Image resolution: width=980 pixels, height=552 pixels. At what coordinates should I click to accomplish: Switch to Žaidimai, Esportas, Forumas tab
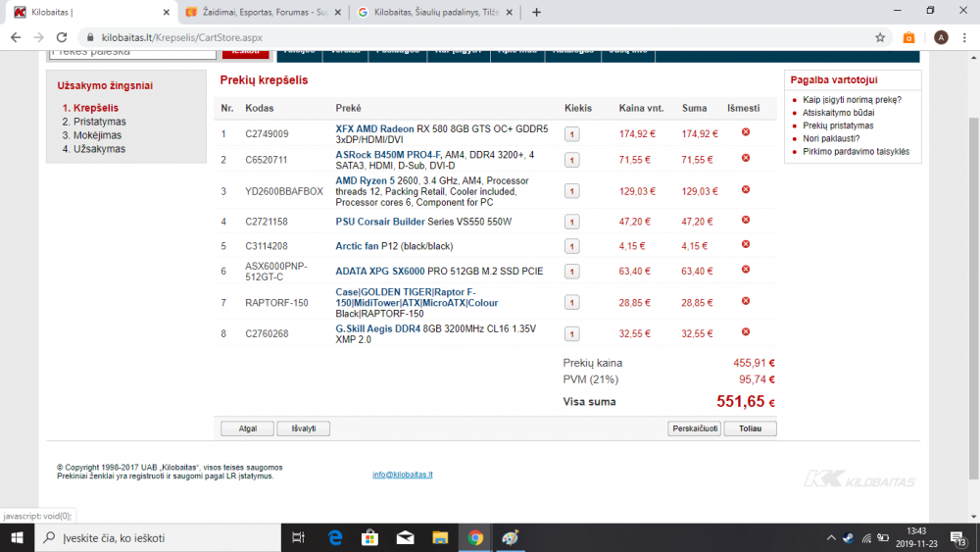coord(263,12)
